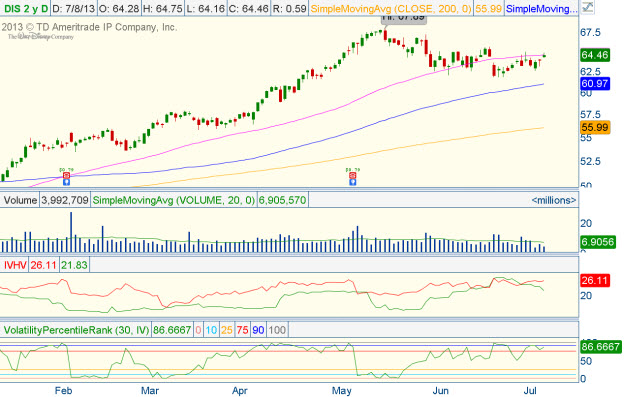625x397 pixels.
Task: Click the orange 55.99 price axis bubble
Action: pyautogui.click(x=595, y=128)
